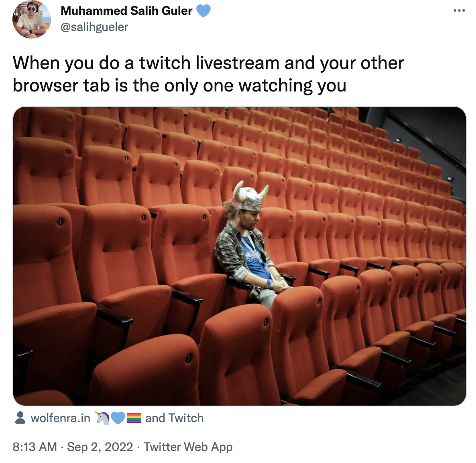Click the unicorn emoji in tagged names
476x463 pixels.
[102, 418]
